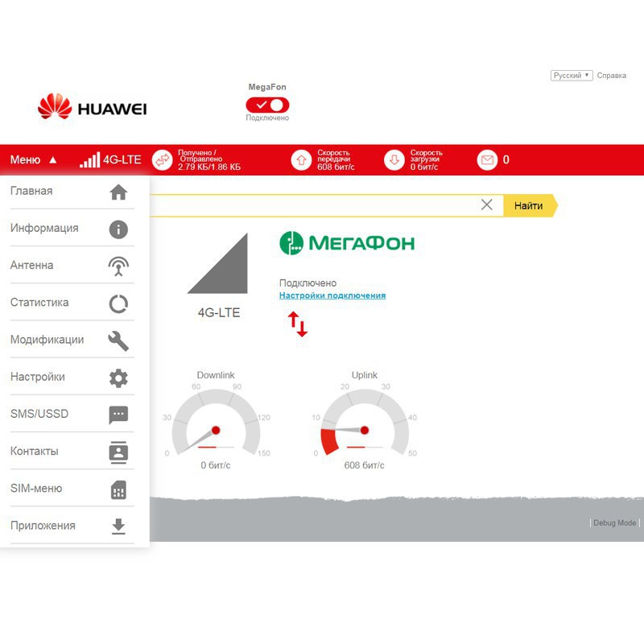The height and width of the screenshot is (644, 644).
Task: Click the SIM-menu card icon
Action: (x=118, y=489)
